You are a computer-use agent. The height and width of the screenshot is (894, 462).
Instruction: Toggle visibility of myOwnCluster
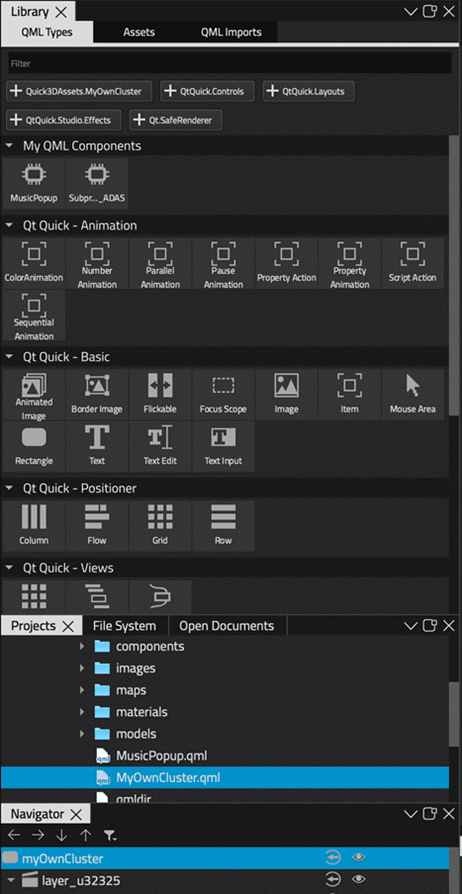[x=358, y=857]
